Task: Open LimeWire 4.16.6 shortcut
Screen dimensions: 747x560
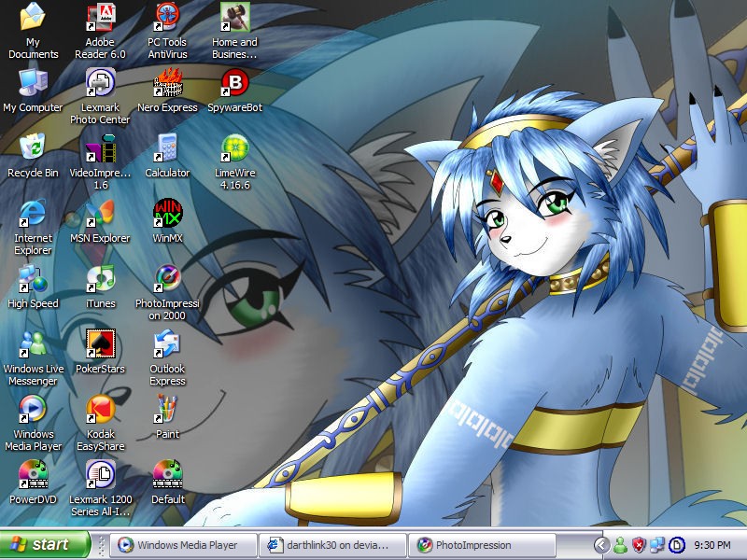Action: click(234, 148)
